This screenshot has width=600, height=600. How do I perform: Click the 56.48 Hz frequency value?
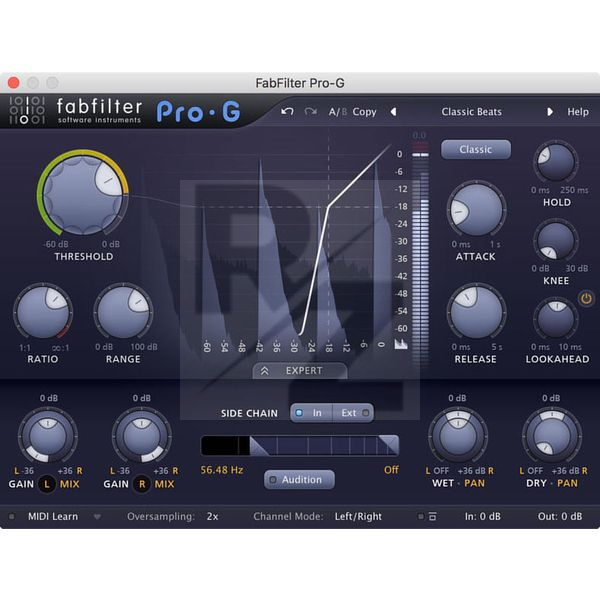click(222, 470)
